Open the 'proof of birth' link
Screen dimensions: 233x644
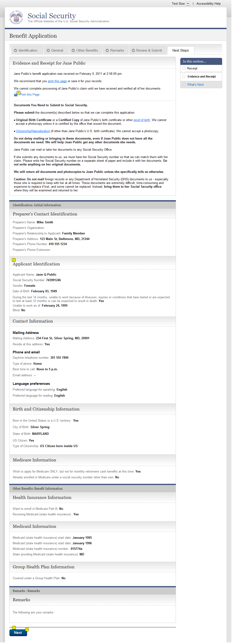click(x=142, y=120)
